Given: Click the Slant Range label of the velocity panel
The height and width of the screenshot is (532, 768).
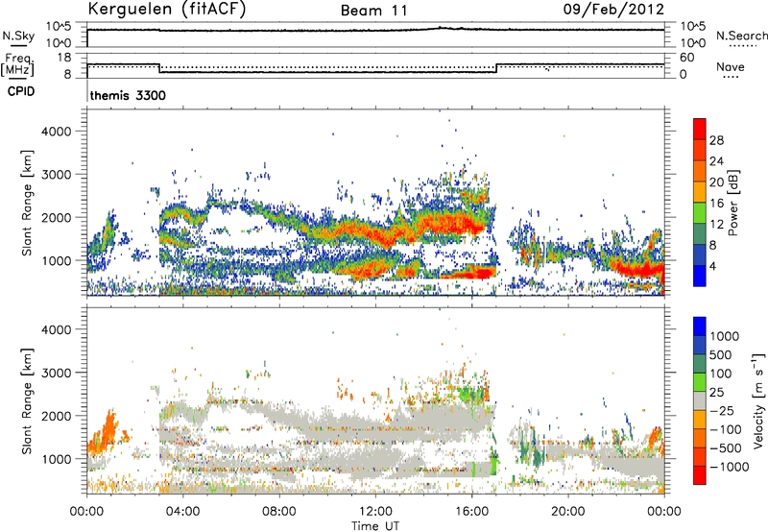Looking at the screenshot, I should [27, 401].
